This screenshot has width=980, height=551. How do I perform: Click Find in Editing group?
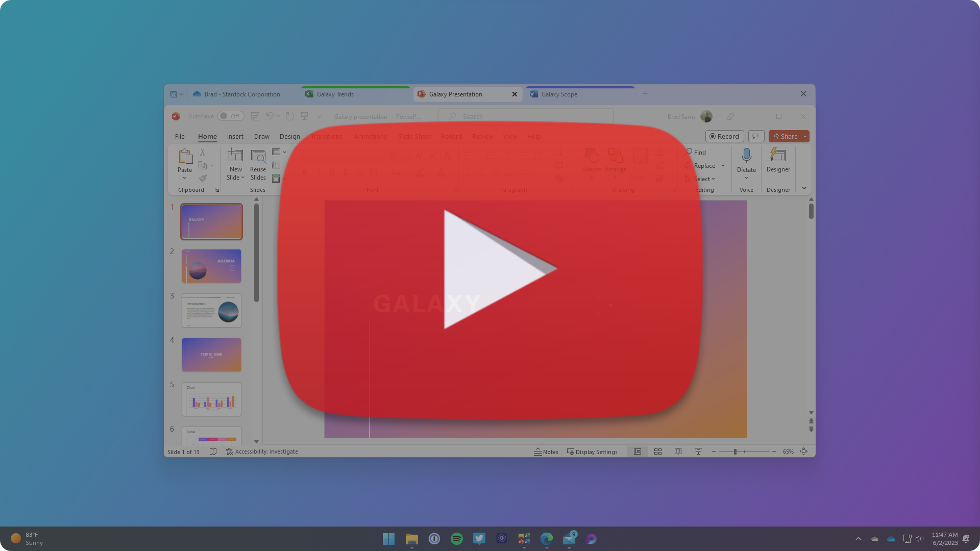click(696, 152)
